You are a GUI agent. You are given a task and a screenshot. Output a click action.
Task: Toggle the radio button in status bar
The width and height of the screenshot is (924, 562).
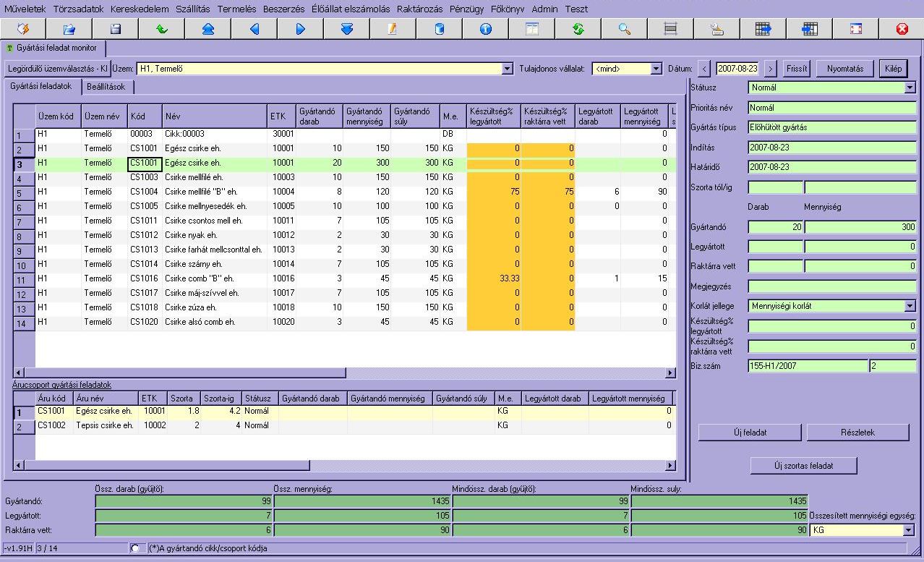click(x=135, y=548)
